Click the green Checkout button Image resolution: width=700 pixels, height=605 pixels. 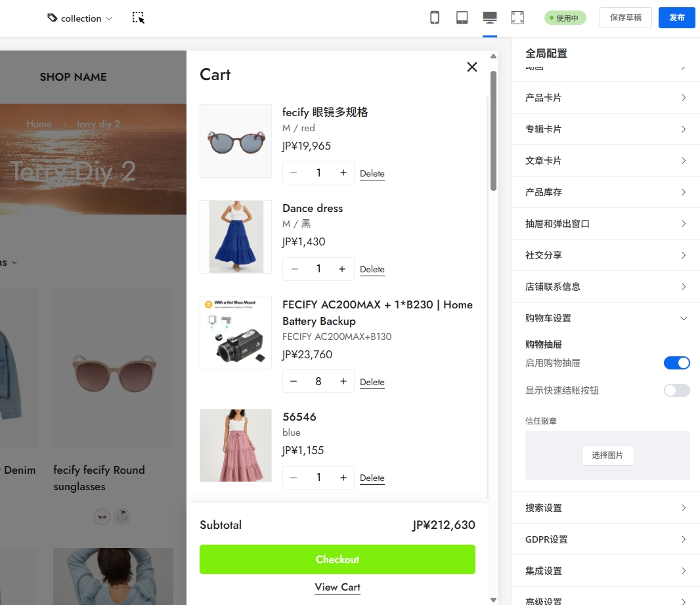coord(337,559)
